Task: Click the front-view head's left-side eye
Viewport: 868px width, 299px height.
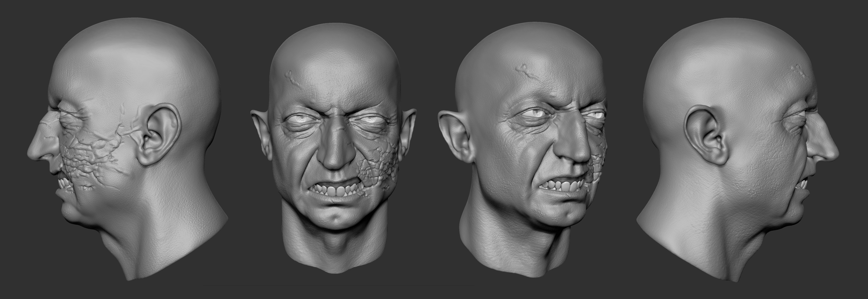Action: 302,118
